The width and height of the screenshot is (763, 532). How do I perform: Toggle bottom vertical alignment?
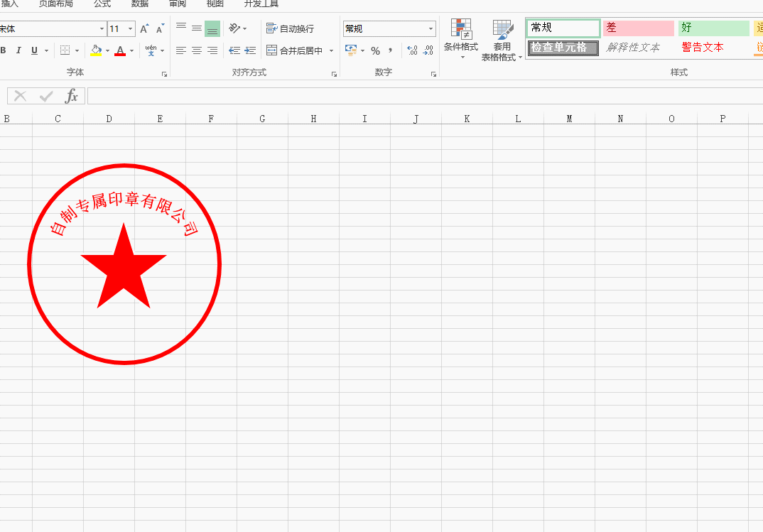212,29
